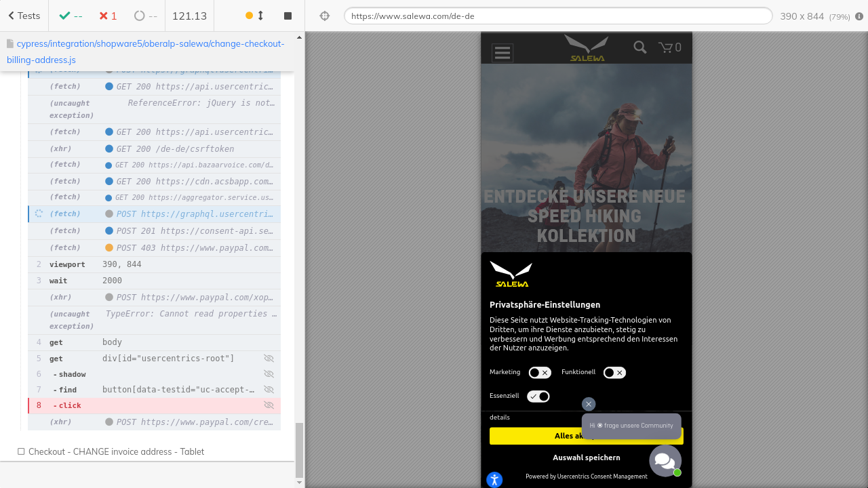868x488 pixels.
Task: Click the hidden-element eye icon on click row
Action: (x=269, y=405)
